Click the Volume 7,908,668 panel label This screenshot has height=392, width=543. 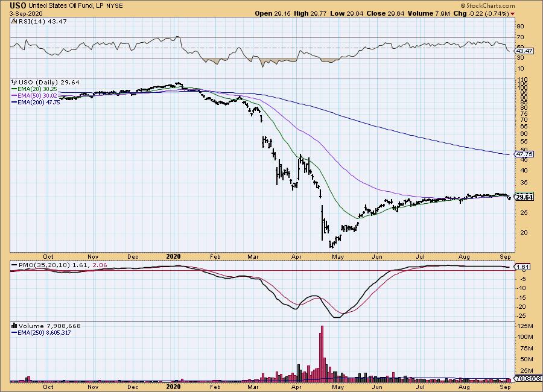click(49, 326)
